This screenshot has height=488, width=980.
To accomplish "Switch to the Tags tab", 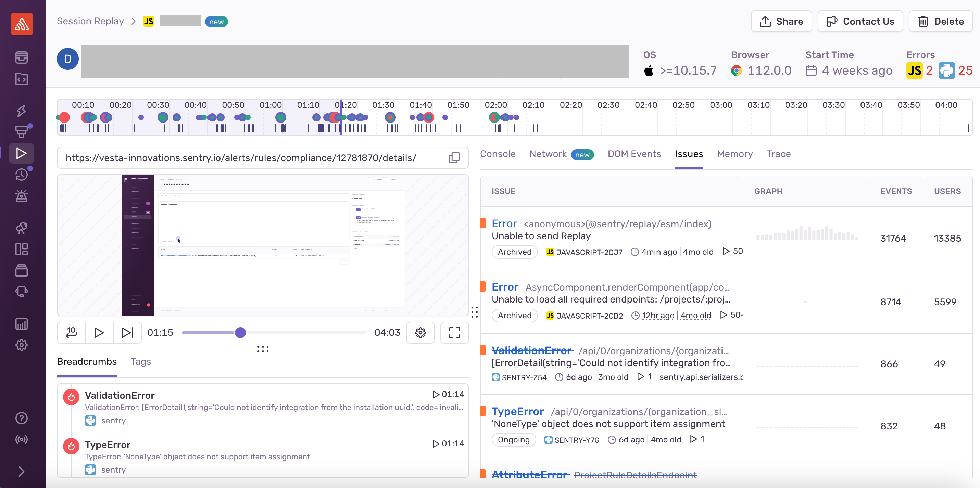I will (141, 362).
